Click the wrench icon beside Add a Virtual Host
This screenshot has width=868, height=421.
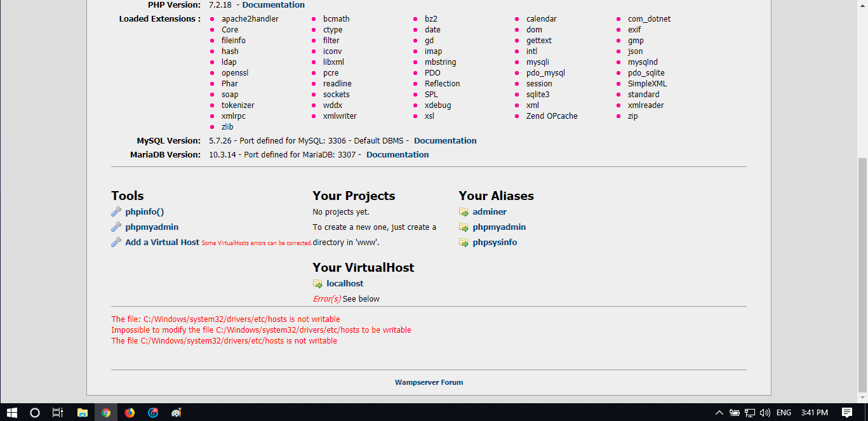point(116,243)
